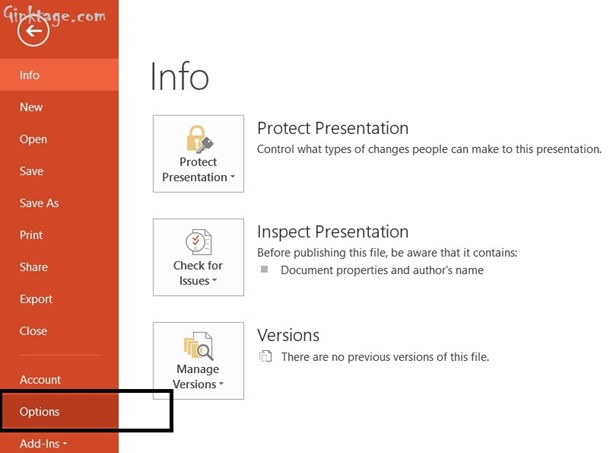
Task: Click the Manage Versions button label
Action: [197, 376]
